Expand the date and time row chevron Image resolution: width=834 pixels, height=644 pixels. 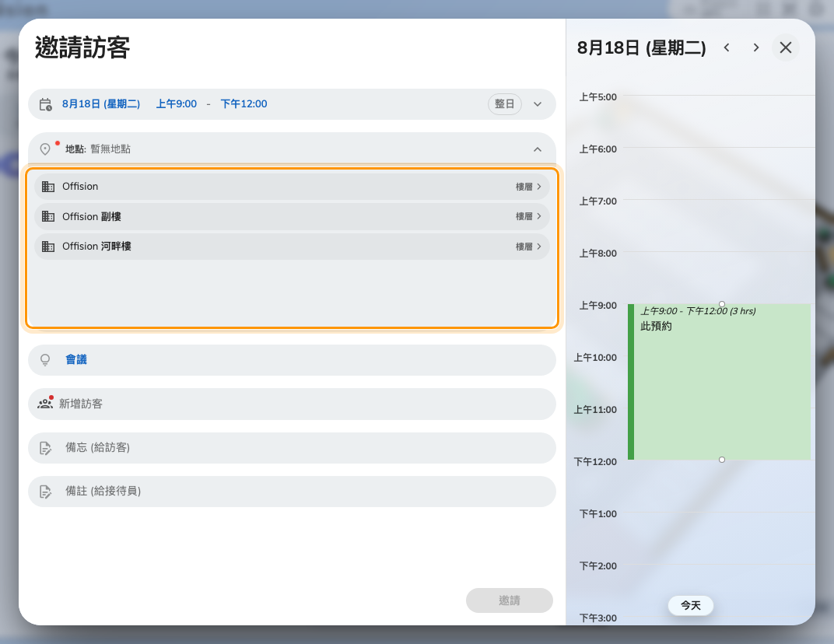tap(538, 104)
